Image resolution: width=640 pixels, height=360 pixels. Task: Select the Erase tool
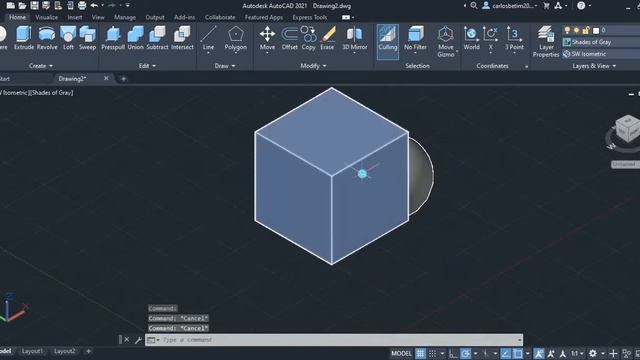point(327,38)
